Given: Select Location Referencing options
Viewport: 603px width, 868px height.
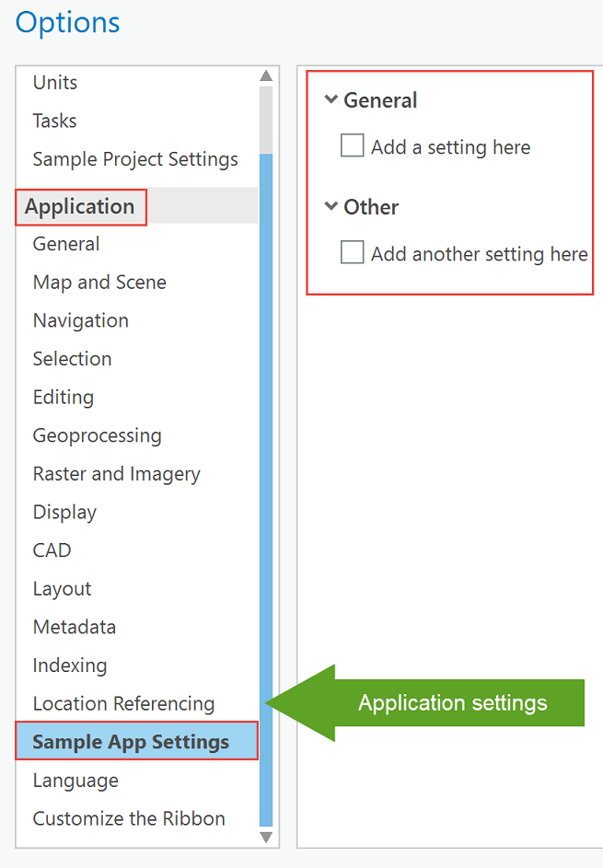Looking at the screenshot, I should pos(123,704).
